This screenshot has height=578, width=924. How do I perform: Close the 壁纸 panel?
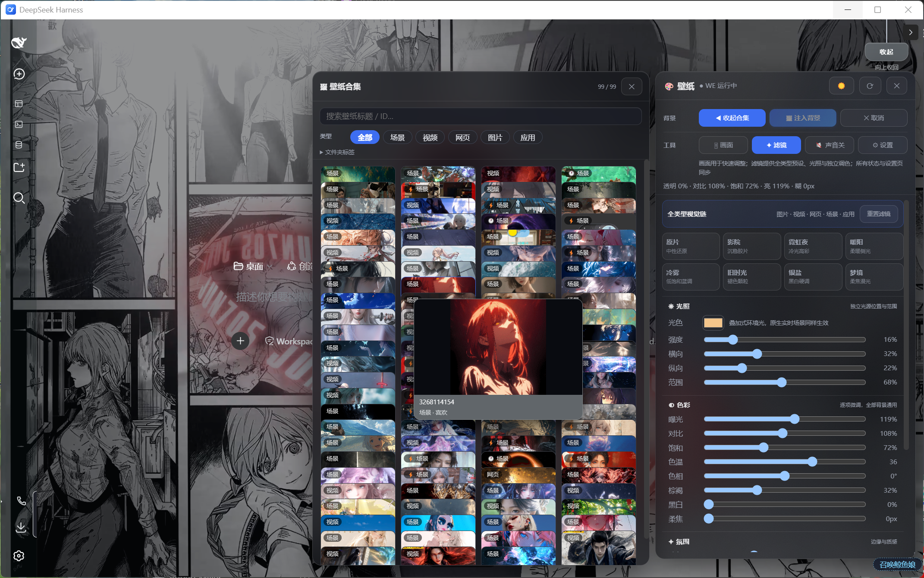(897, 86)
